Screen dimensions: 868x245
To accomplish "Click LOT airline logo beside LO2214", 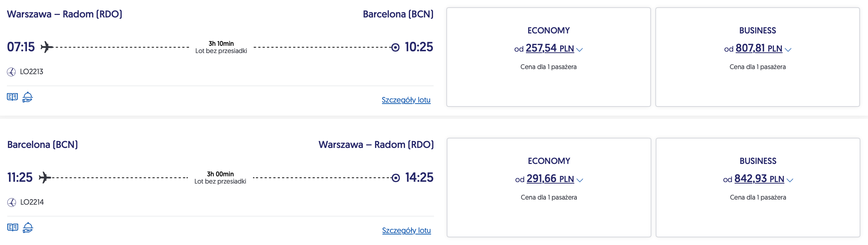I will 12,202.
